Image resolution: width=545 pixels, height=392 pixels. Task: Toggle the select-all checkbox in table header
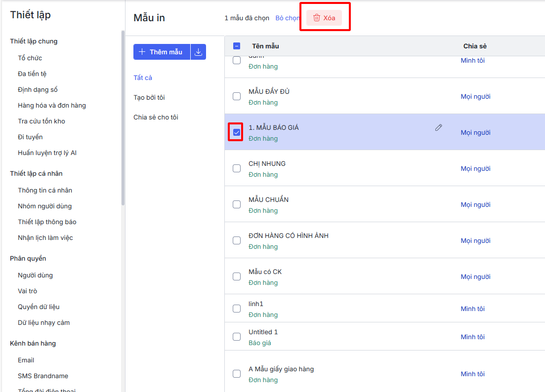237,46
